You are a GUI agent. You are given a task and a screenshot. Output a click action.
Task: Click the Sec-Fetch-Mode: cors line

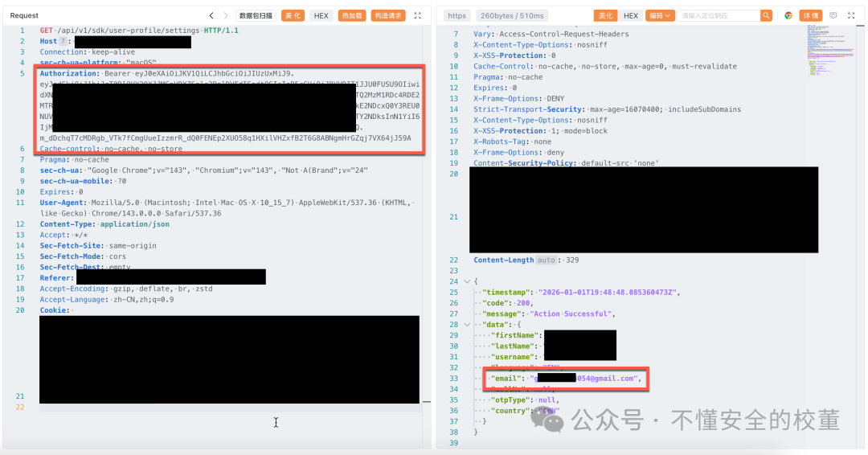coord(83,256)
